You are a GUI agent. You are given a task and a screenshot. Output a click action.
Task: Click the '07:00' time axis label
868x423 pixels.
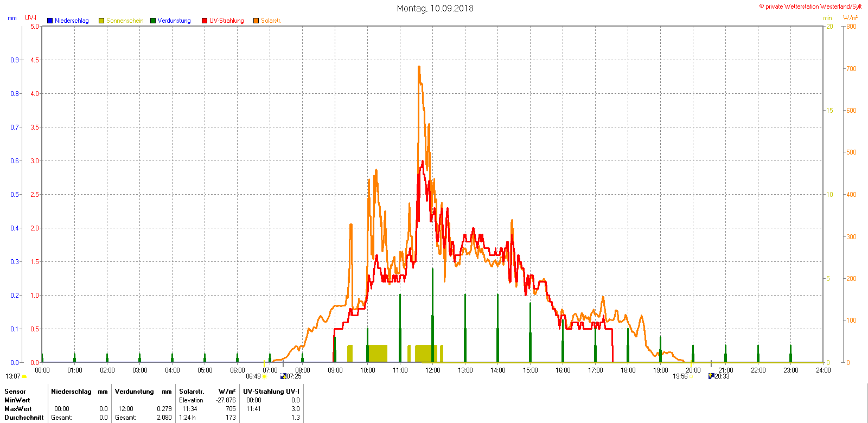click(270, 370)
